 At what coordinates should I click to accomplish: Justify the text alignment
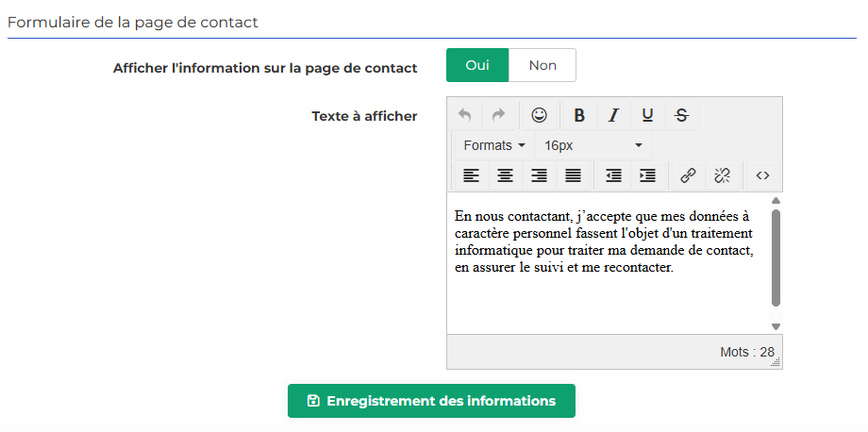click(x=573, y=175)
